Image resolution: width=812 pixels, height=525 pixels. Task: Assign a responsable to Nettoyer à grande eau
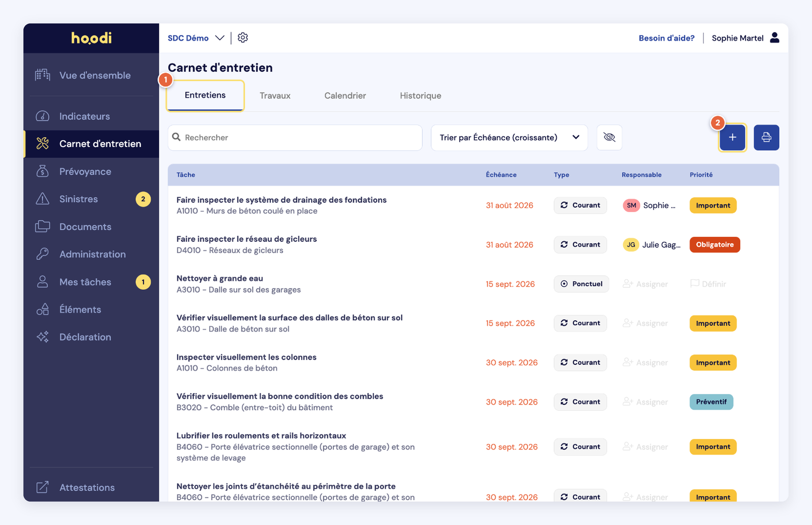click(x=645, y=284)
